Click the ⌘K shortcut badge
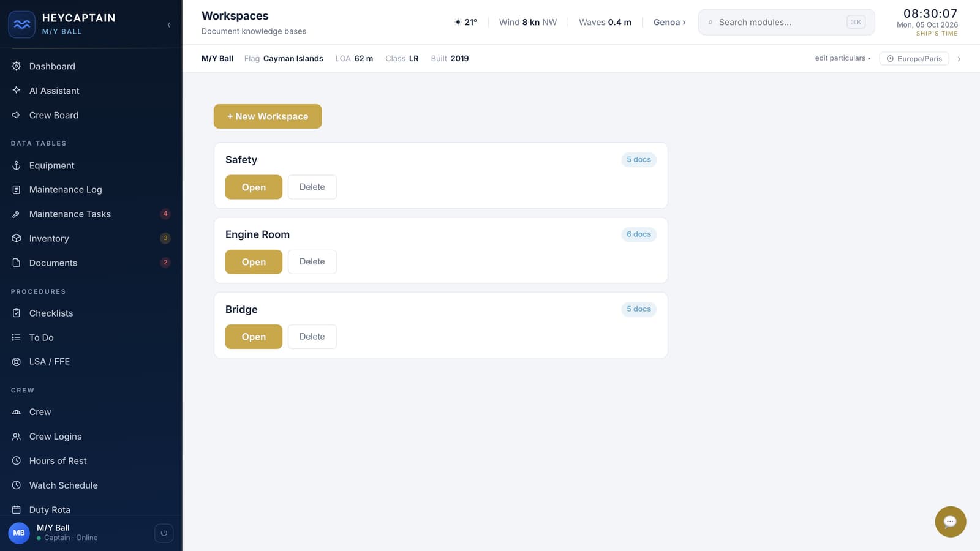Viewport: 980px width, 551px height. tap(856, 22)
